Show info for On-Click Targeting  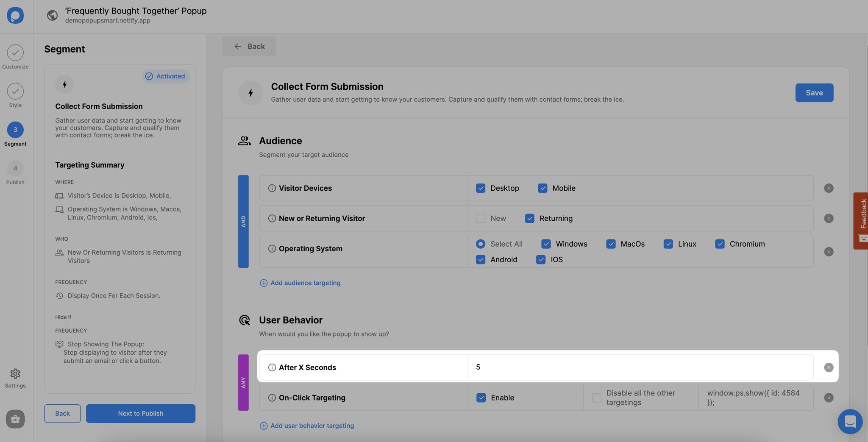point(272,398)
